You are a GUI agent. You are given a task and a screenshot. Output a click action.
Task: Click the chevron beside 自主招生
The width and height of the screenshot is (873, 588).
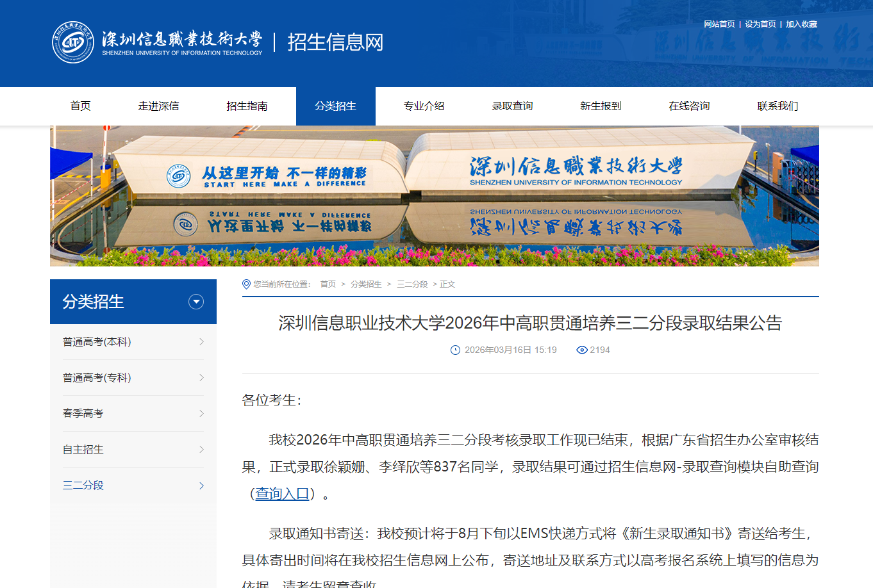202,449
